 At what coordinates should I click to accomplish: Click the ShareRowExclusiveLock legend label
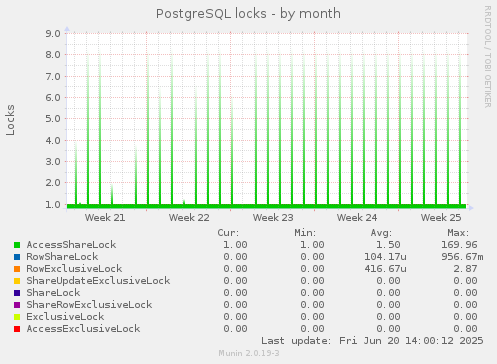(x=89, y=305)
